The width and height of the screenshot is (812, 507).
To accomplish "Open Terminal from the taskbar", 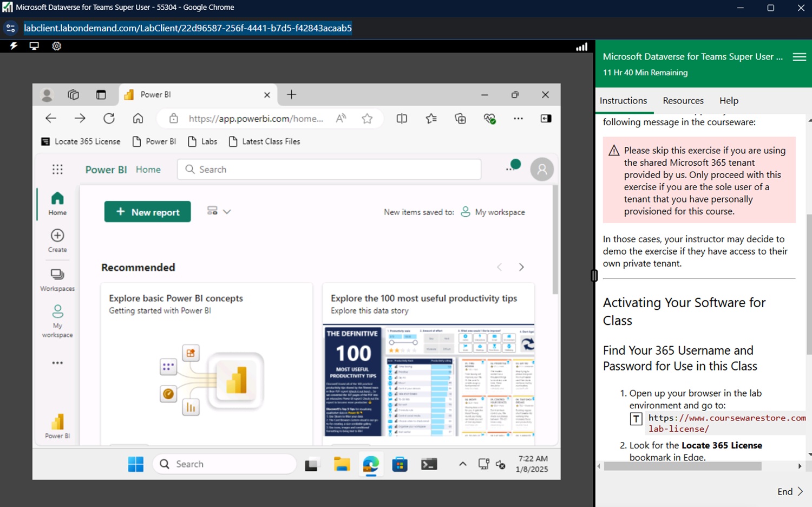I will click(x=429, y=464).
